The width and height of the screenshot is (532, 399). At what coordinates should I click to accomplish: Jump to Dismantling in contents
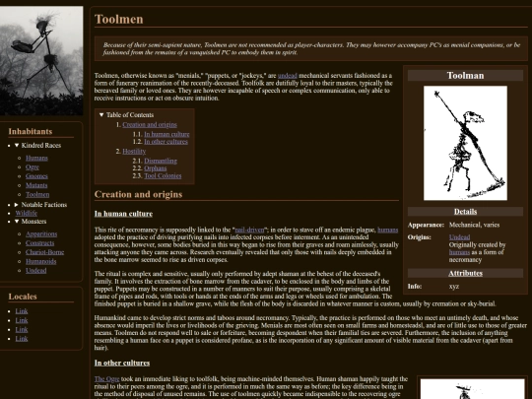(x=161, y=161)
